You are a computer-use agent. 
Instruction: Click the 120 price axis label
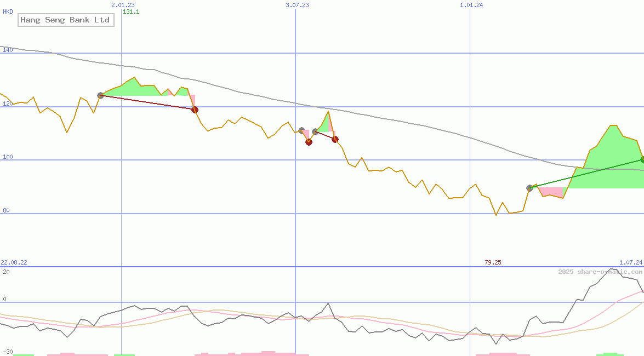coord(8,104)
